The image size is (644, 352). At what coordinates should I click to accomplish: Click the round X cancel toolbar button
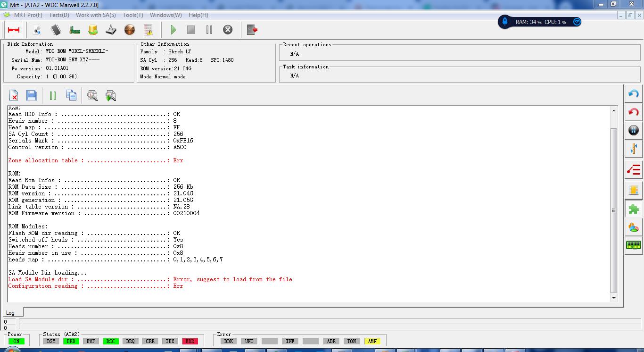coord(228,30)
